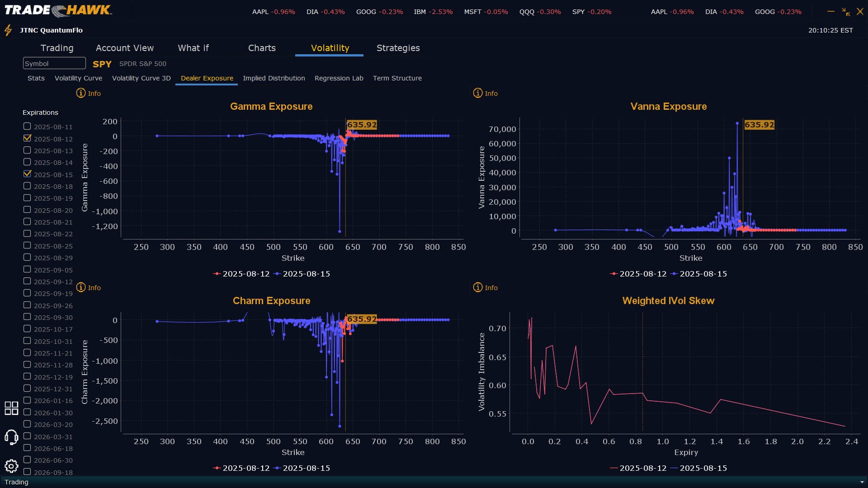Toggle 2025-08-15 series in Gamma Exposure legend
Screen dimensions: 868x488
[302, 274]
